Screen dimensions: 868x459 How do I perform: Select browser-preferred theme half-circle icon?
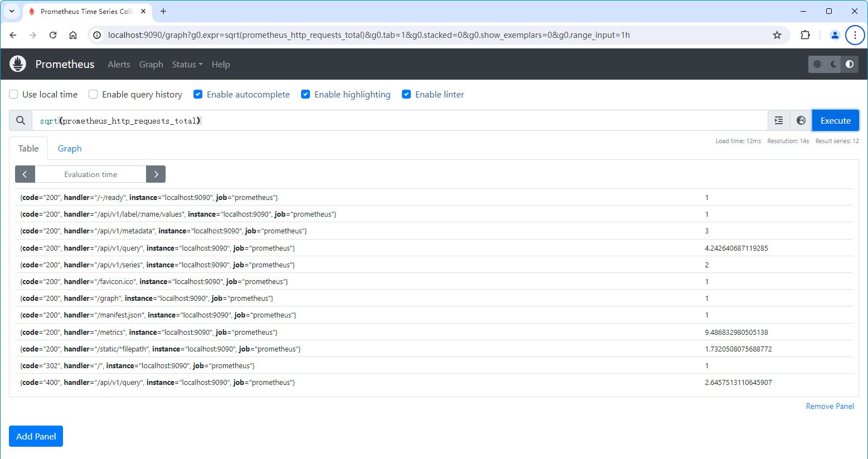850,64
